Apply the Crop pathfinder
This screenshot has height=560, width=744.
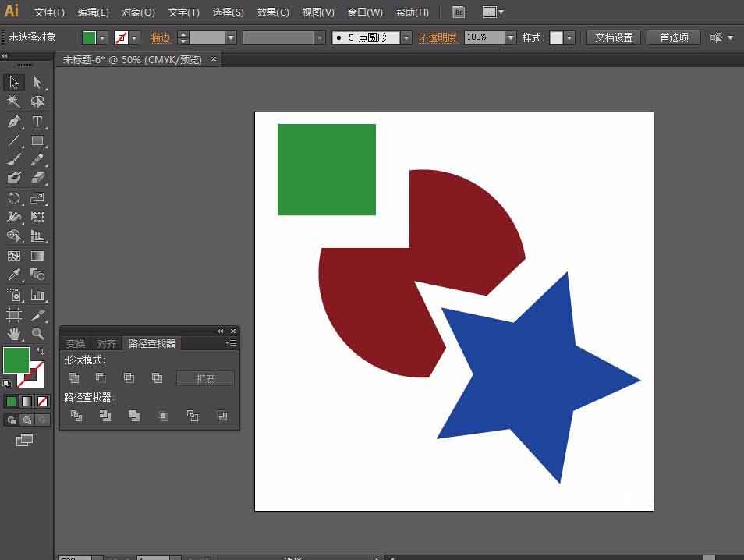click(163, 416)
